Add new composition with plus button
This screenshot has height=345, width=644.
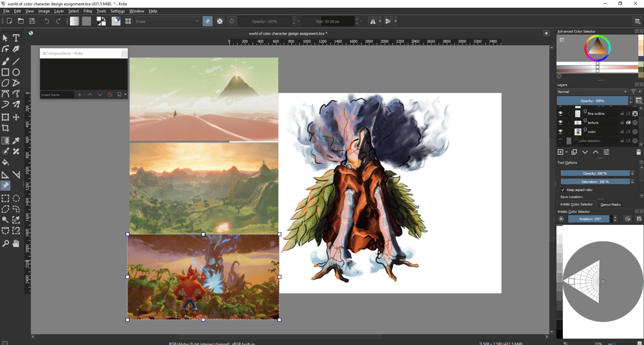(x=79, y=95)
